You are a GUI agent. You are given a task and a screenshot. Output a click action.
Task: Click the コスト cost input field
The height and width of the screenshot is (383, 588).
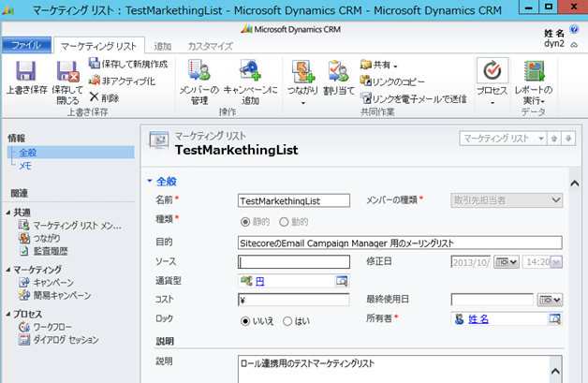(294, 300)
